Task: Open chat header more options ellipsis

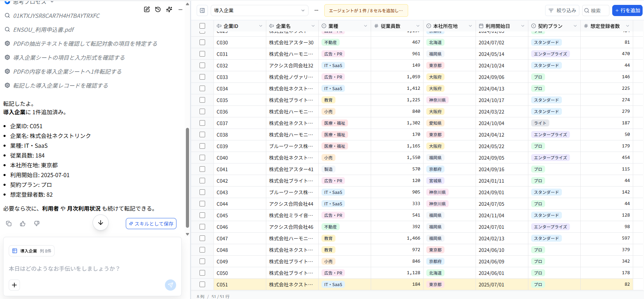Action: pos(180,9)
